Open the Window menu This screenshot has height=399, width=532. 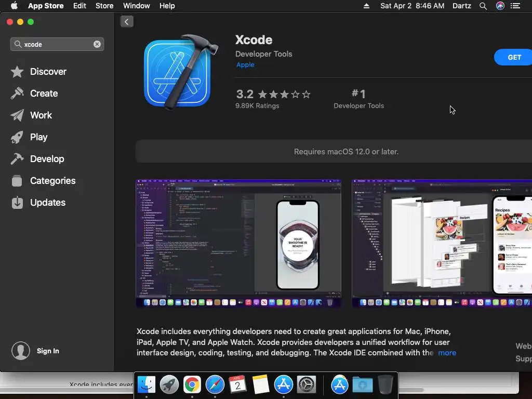click(137, 6)
